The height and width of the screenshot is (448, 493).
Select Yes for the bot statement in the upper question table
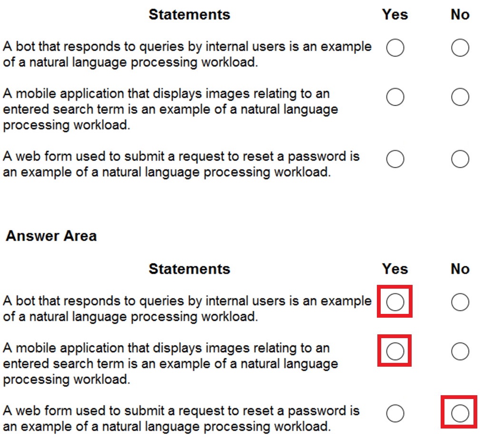pyautogui.click(x=395, y=48)
